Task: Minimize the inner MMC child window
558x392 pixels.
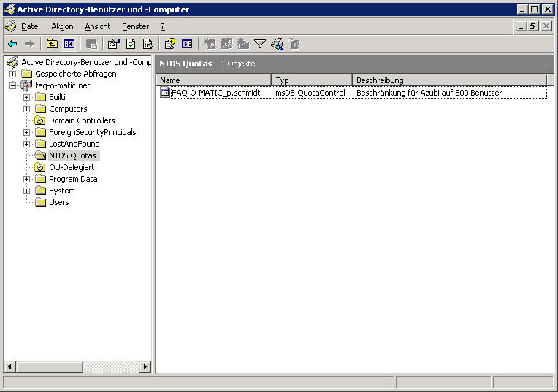Action: click(x=521, y=26)
